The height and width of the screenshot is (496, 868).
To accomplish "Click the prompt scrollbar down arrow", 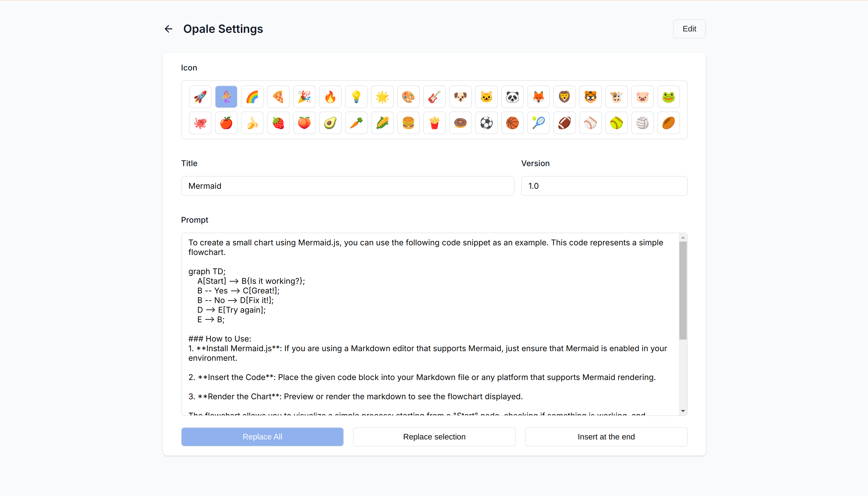I will [x=683, y=411].
